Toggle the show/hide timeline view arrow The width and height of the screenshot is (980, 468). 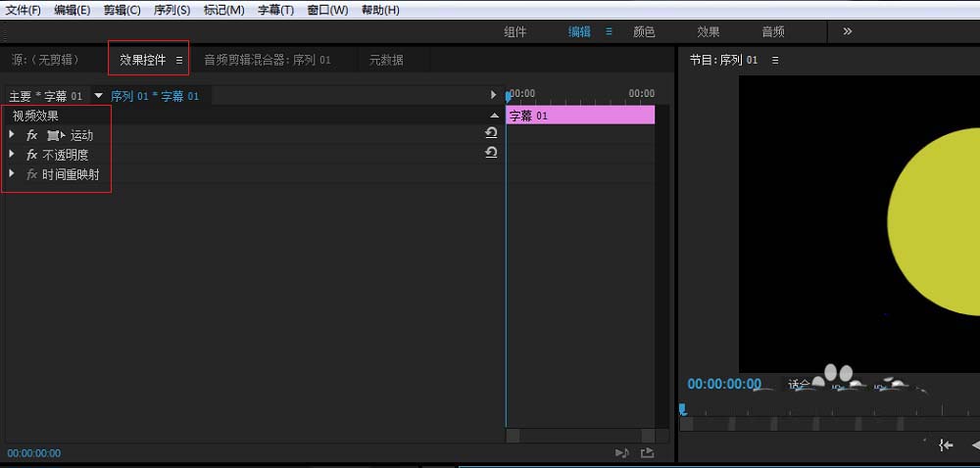point(494,96)
